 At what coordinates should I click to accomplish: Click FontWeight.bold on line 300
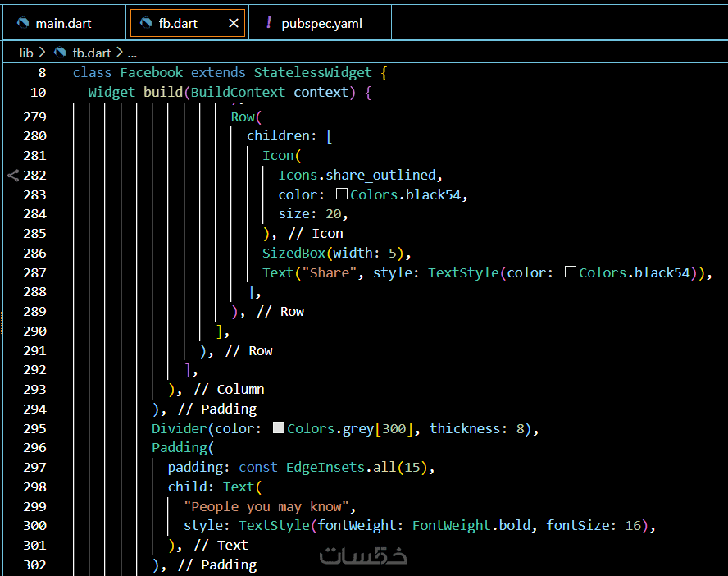coord(471,525)
